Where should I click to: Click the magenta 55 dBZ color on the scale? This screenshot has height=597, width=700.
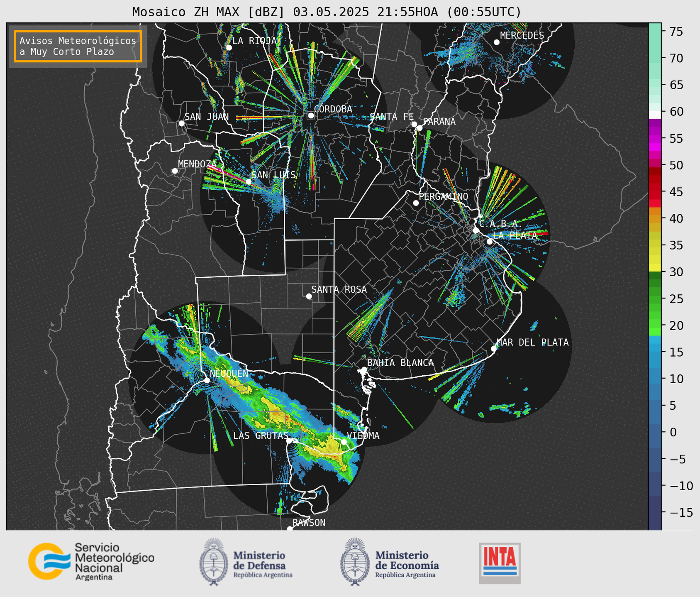pyautogui.click(x=655, y=138)
